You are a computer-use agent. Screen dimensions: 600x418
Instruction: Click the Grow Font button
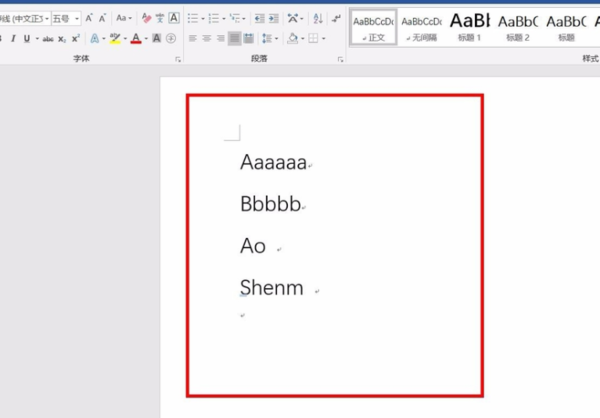point(89,18)
